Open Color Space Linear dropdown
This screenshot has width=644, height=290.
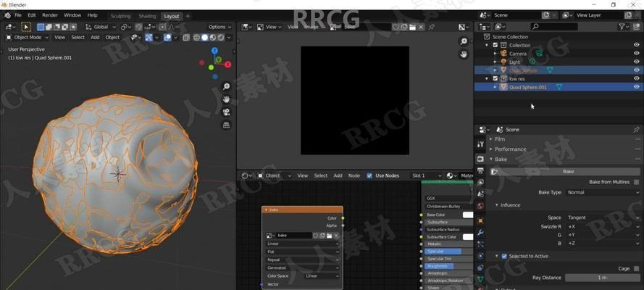322,276
